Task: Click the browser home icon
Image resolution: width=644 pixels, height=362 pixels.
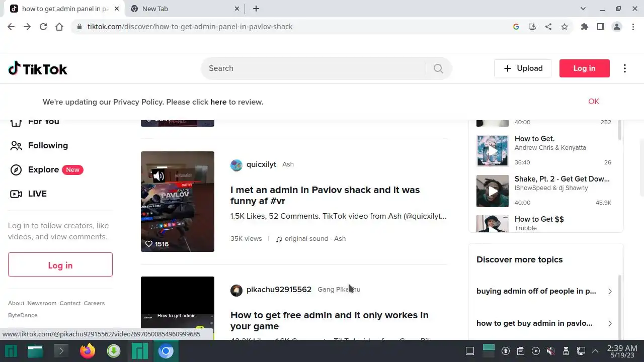Action: click(x=59, y=27)
